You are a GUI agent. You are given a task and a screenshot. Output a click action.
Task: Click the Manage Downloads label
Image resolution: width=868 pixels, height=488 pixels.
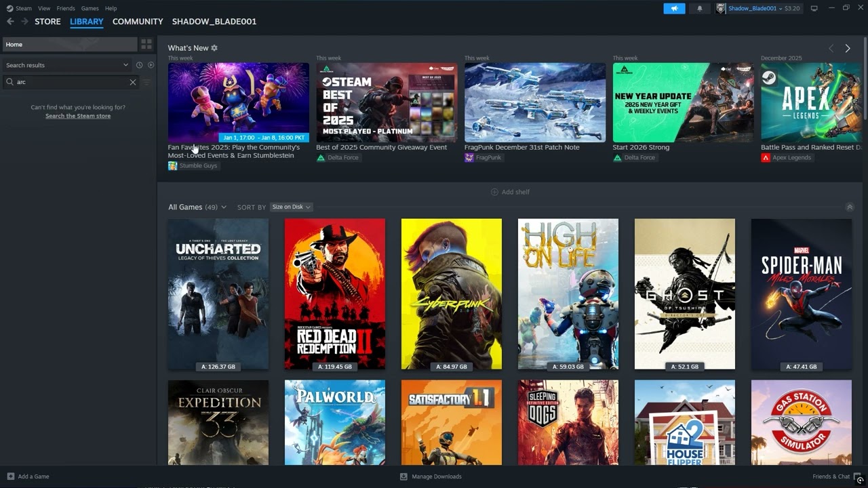pos(437,476)
